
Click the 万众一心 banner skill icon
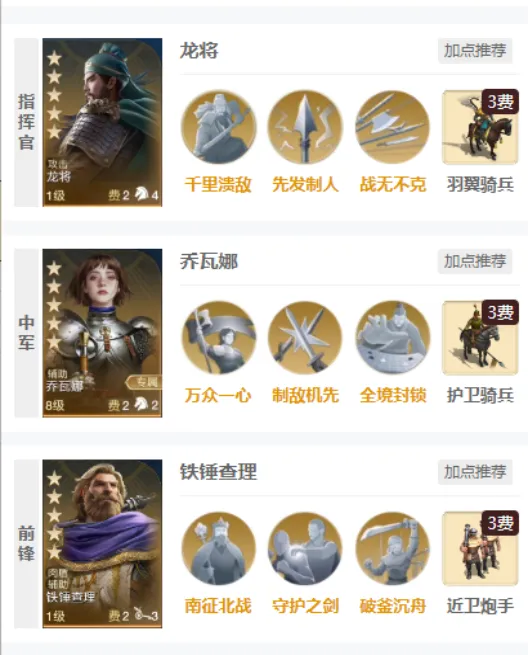click(x=218, y=338)
